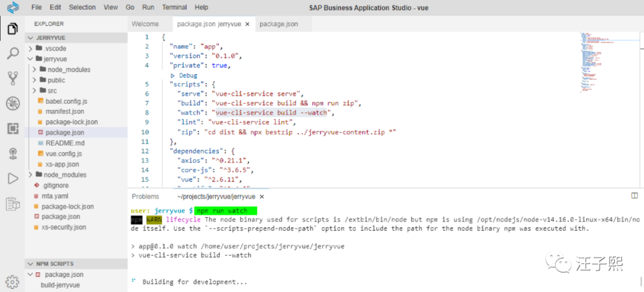The image size is (644, 292).
Task: Close the jerryvue terminal tab
Action: click(x=262, y=196)
